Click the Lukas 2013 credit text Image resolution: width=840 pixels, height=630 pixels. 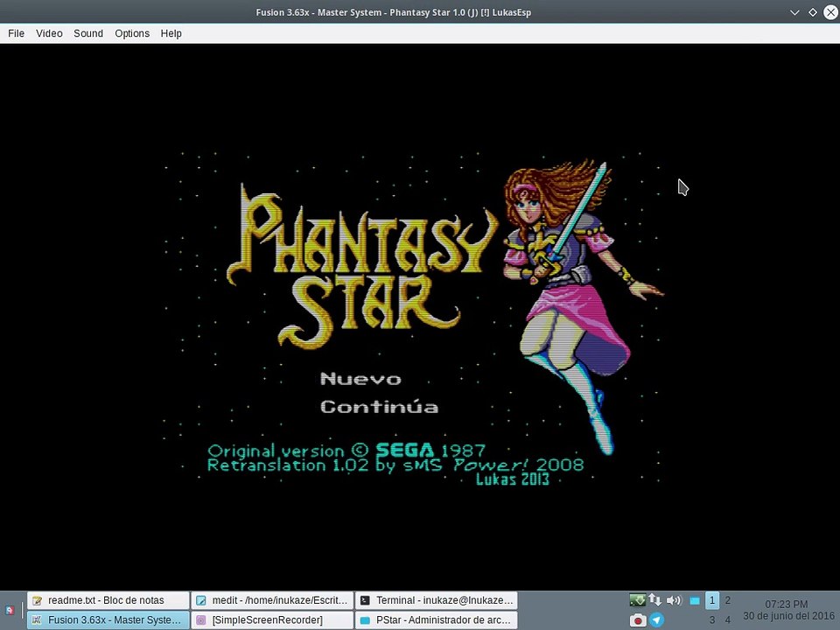tap(513, 479)
